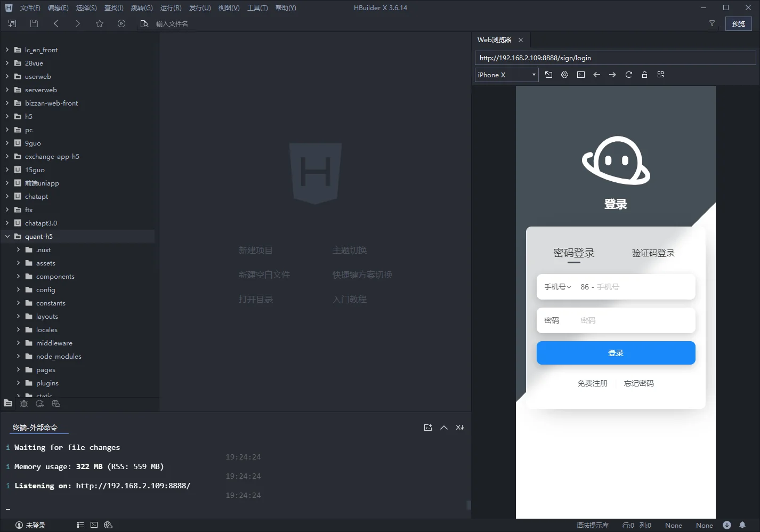Toggle terminal from the status bar icon

point(94,525)
